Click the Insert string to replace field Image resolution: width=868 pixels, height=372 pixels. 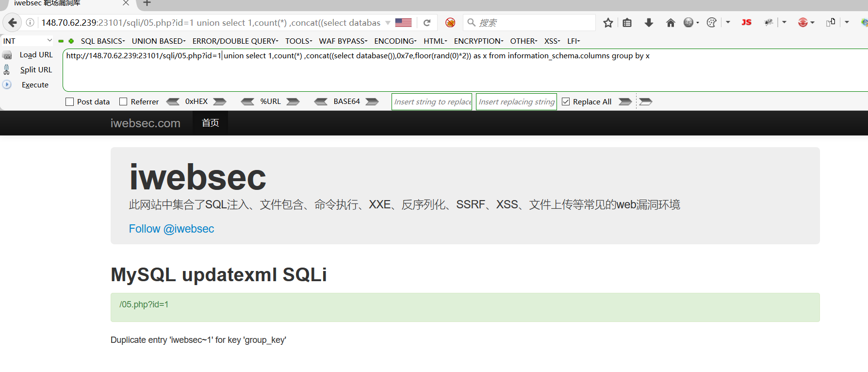pyautogui.click(x=432, y=101)
